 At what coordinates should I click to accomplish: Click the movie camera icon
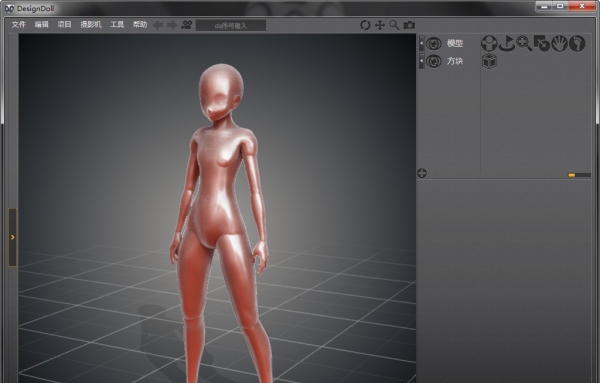point(187,25)
